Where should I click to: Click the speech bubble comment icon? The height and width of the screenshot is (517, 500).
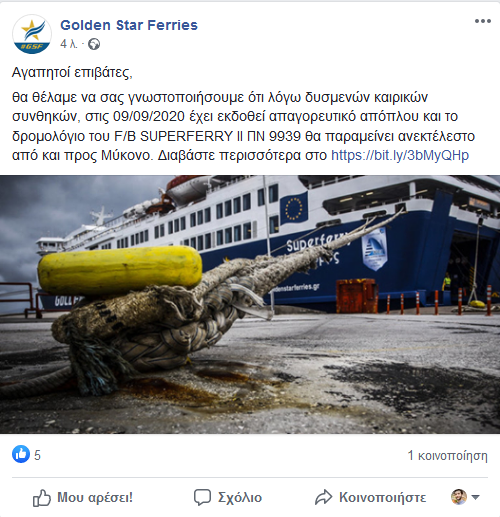[202, 497]
